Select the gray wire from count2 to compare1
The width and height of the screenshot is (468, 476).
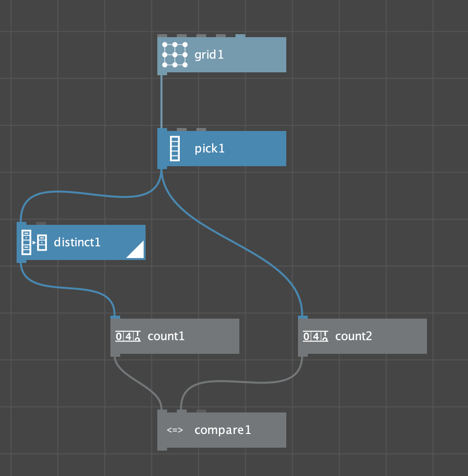coord(243,382)
